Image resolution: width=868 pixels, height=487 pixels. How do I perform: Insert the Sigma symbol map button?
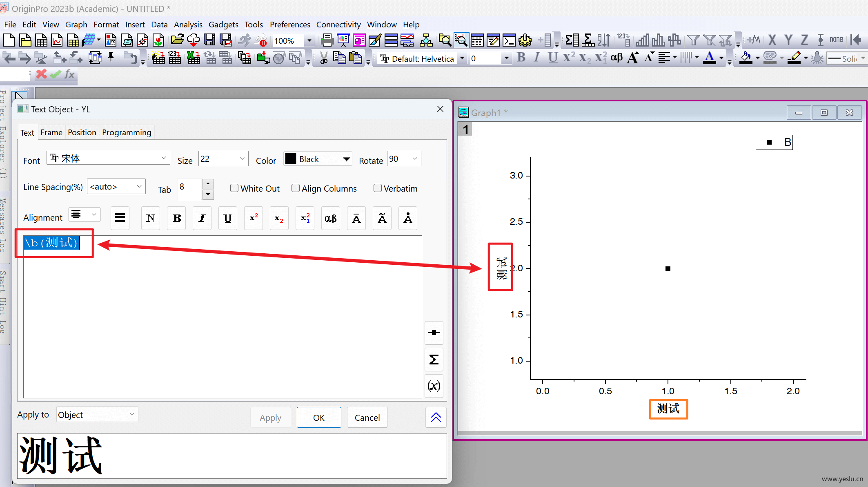[x=434, y=360]
